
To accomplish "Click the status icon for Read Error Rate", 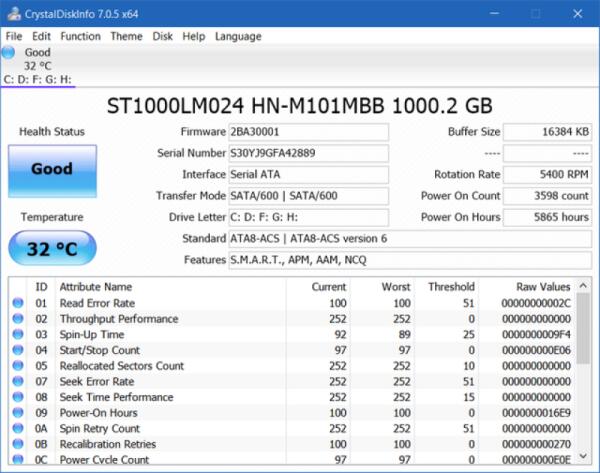I will (x=18, y=303).
